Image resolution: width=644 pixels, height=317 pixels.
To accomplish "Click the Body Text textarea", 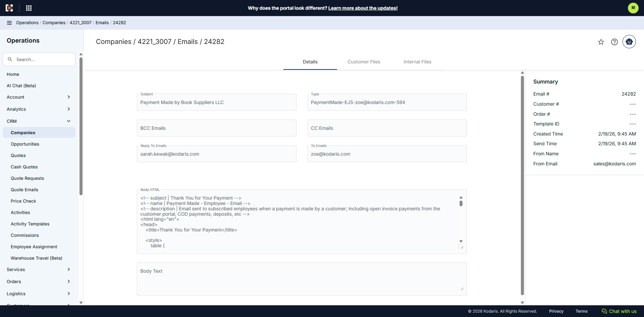I will [302, 279].
